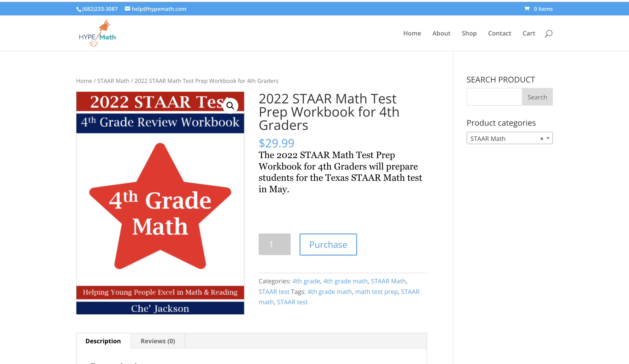
Task: Clear STAAR Math category with the × icon
Action: click(x=541, y=139)
